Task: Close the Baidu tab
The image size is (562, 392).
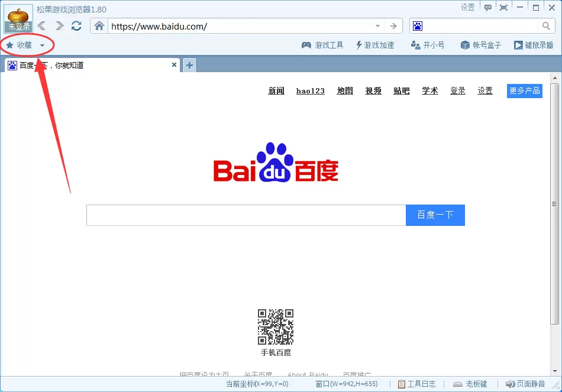Action: [x=174, y=65]
